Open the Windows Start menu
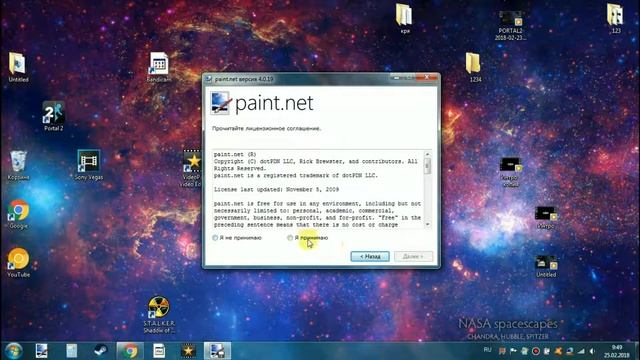The width and height of the screenshot is (640, 360). [13, 351]
